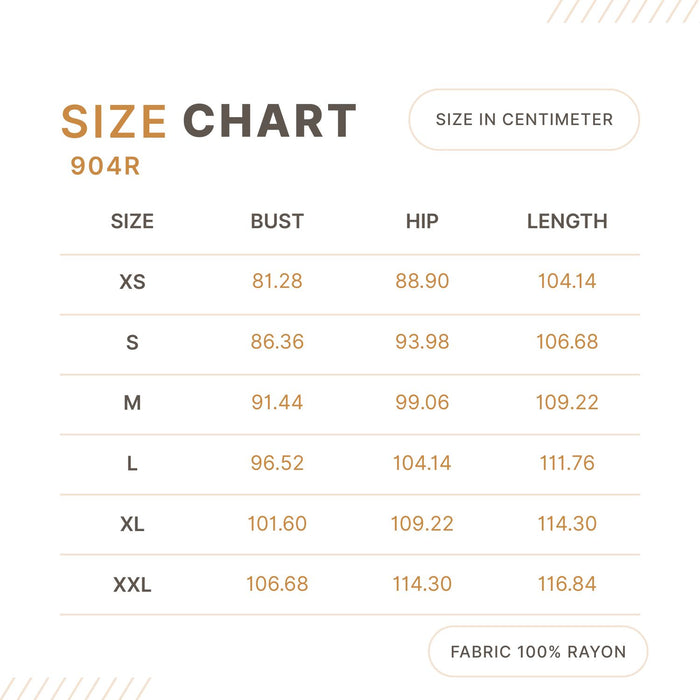Select the M bust value 91.44

pyautogui.click(x=277, y=403)
